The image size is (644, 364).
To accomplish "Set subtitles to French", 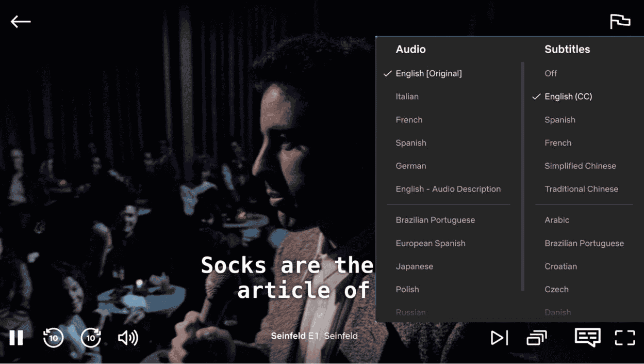I will pos(558,143).
